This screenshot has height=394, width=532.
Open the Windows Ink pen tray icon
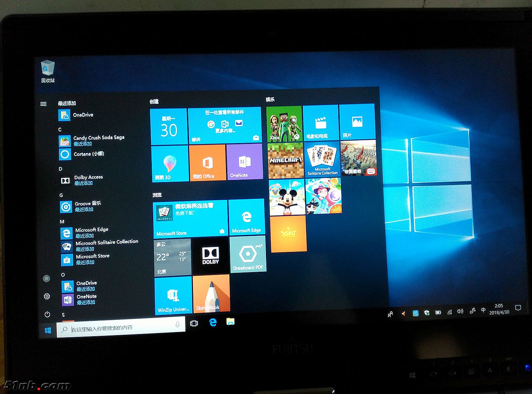point(472,311)
